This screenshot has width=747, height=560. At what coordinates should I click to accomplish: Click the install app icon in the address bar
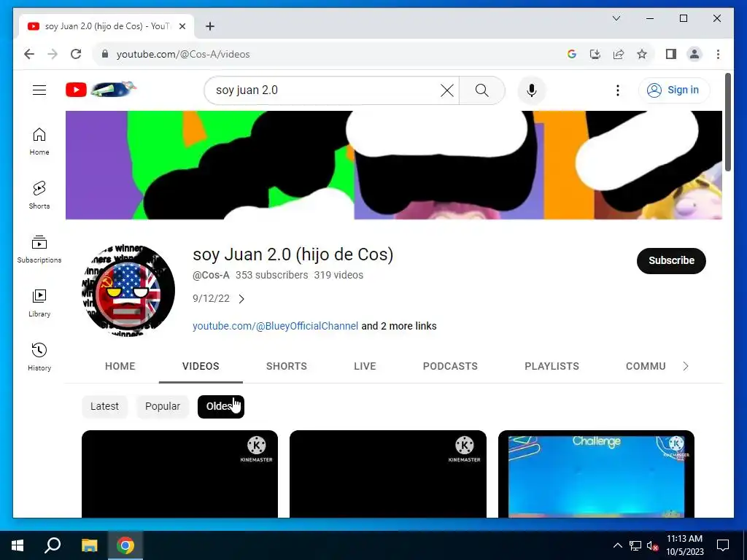point(595,54)
